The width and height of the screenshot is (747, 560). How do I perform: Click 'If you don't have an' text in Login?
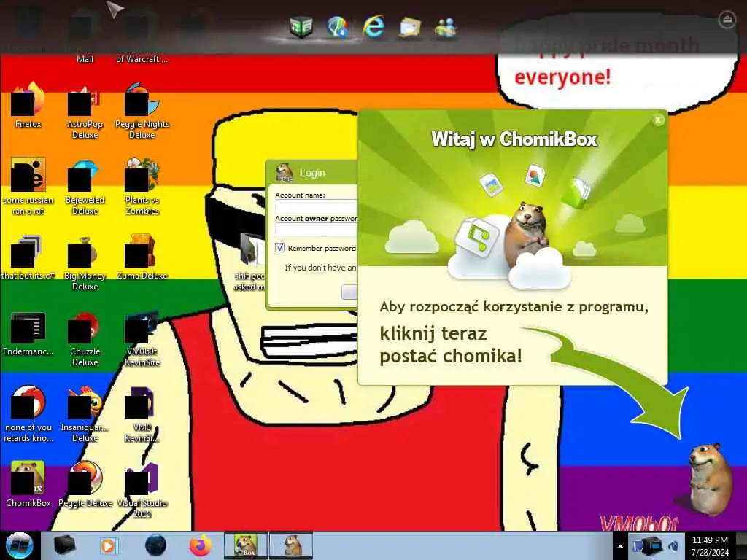click(x=320, y=268)
